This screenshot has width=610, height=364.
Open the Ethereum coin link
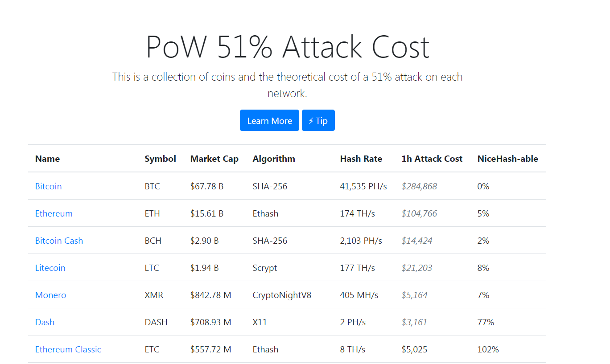(54, 213)
